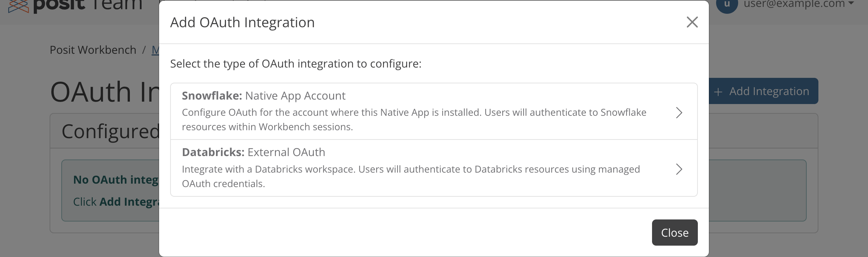Viewport: 868px width, 257px height.
Task: Click the plus icon on Add Integration
Action: 718,92
